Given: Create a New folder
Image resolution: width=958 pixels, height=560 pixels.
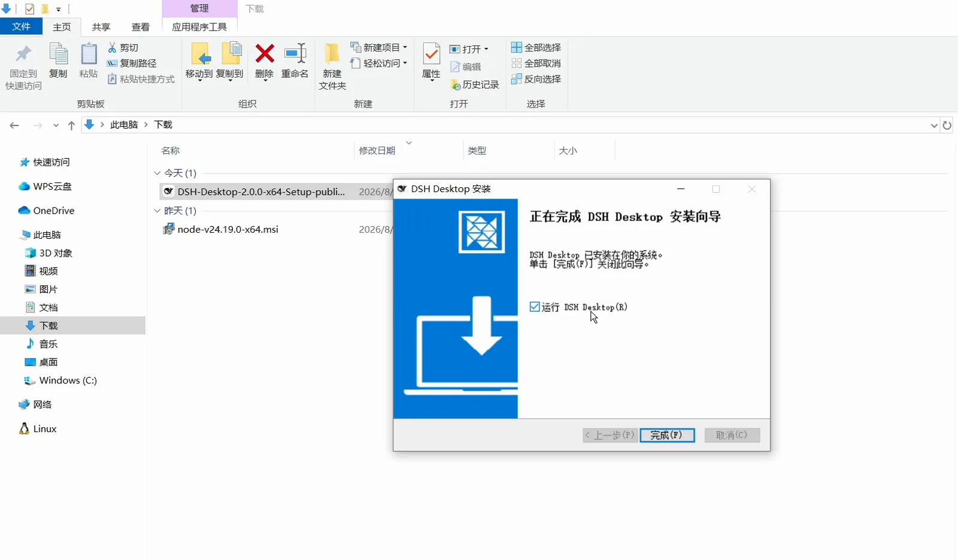Looking at the screenshot, I should tap(332, 66).
